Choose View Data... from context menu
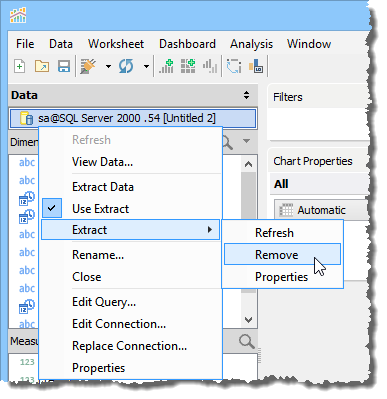 (x=130, y=162)
